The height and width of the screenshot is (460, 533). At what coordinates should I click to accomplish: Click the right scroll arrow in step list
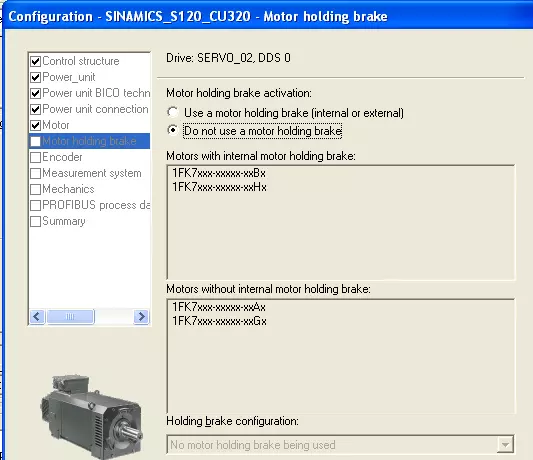pos(141,317)
